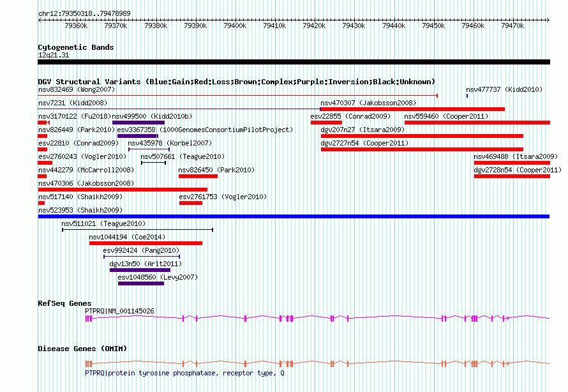Viewport: 568px width, 392px height.
Task: Click the chr12:79350318..79478989 coordinate label
Action: [84, 13]
